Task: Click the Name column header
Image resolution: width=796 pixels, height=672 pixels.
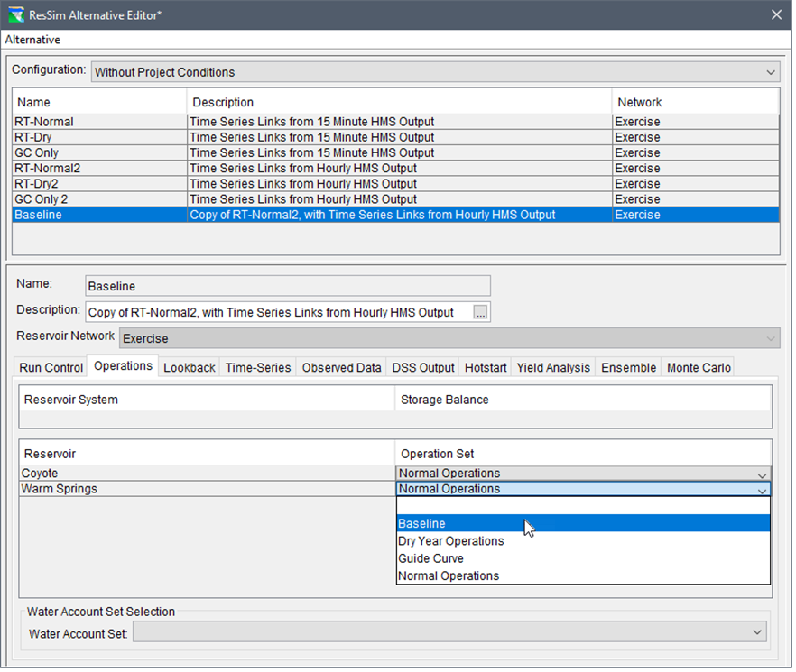Action: click(x=100, y=102)
